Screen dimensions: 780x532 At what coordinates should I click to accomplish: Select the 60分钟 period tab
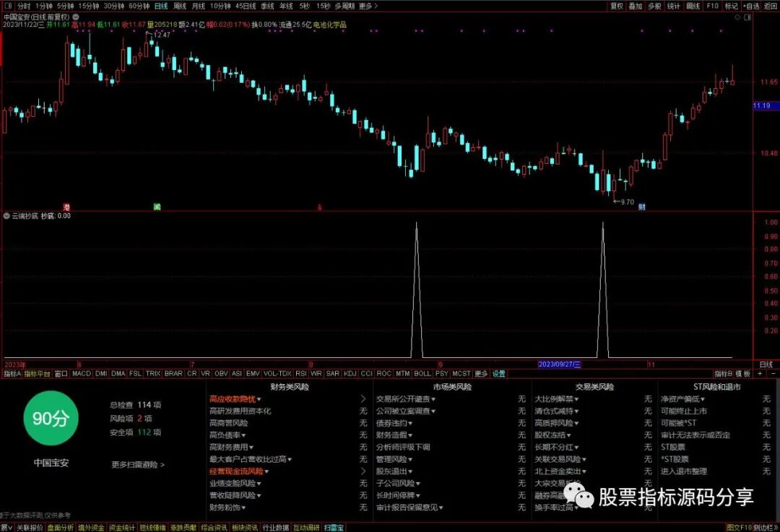(x=139, y=6)
